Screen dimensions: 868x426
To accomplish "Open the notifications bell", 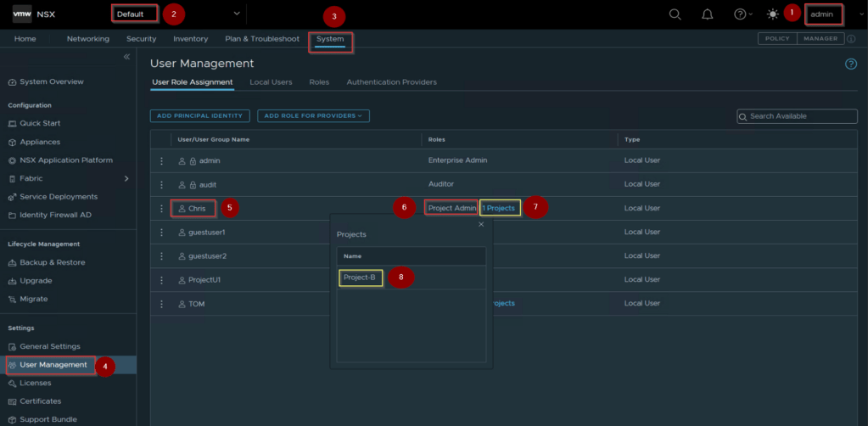I will click(708, 14).
